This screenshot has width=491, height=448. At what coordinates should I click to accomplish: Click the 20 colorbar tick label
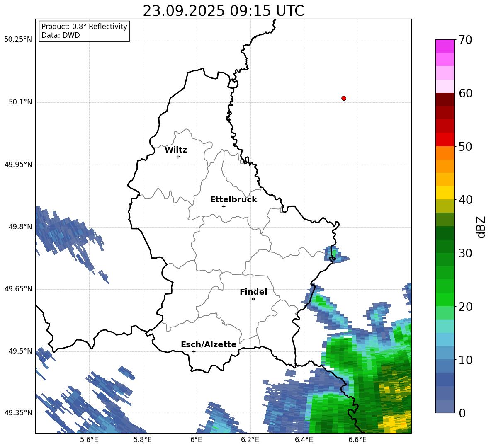(x=465, y=306)
